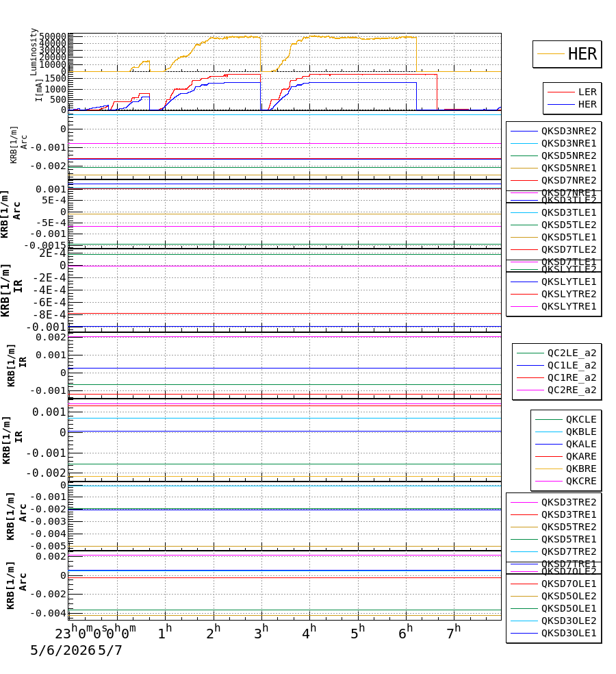Click the Luminosity axis title

coord(34,52)
